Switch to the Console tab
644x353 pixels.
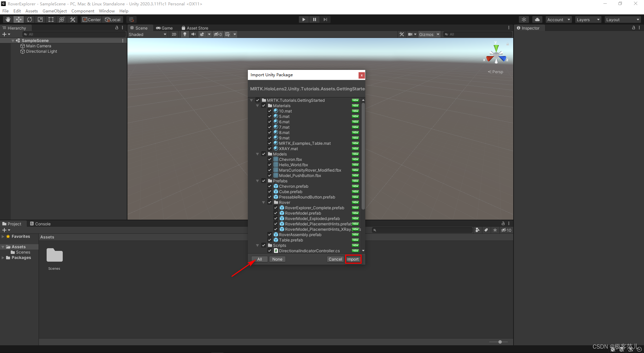40,224
